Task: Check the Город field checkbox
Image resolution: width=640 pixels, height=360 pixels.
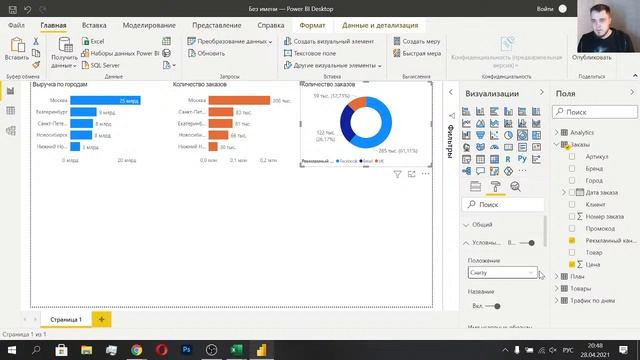Action: click(572, 180)
